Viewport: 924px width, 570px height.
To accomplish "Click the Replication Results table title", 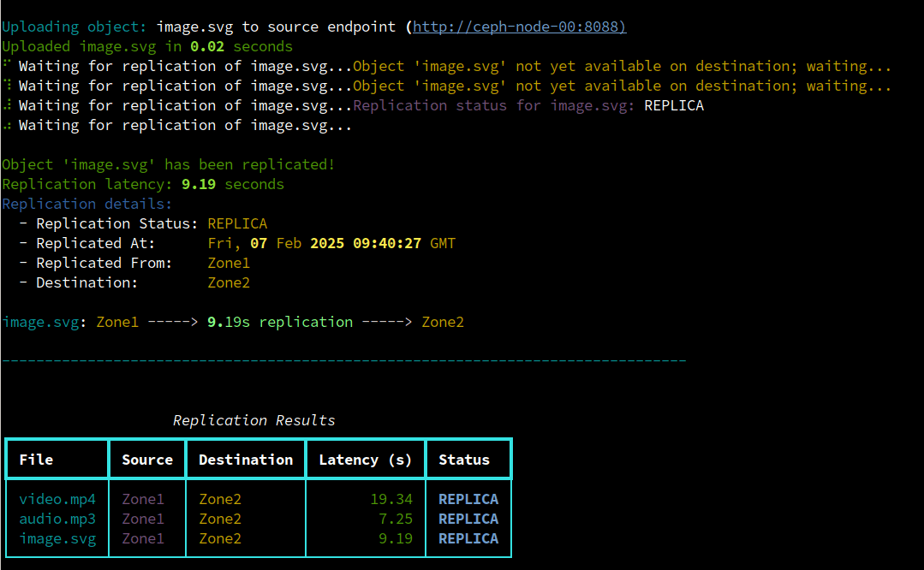I will click(254, 420).
